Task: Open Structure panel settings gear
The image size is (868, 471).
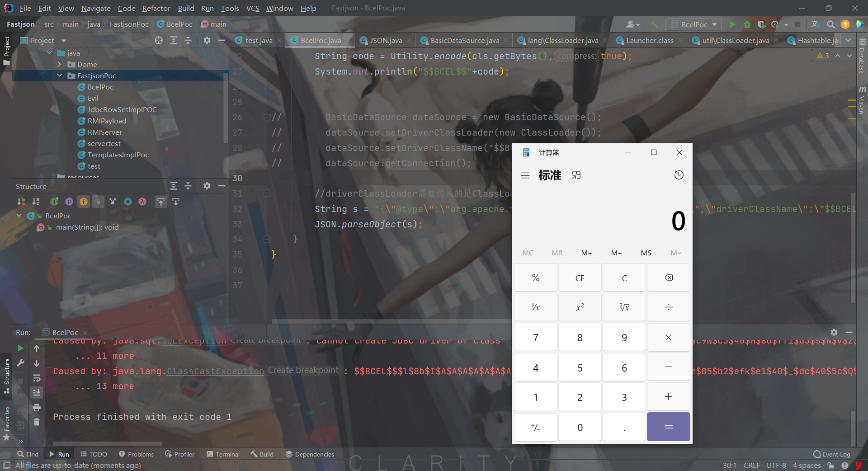Action: point(207,186)
